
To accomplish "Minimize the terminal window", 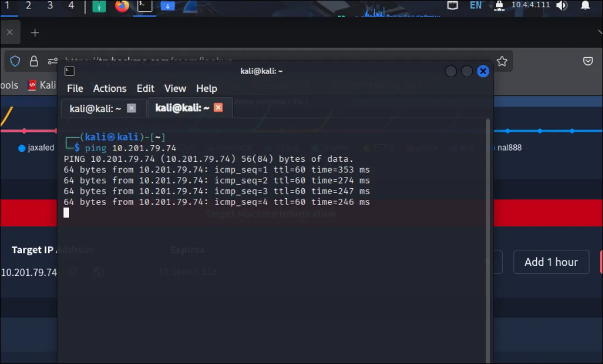I will [451, 71].
